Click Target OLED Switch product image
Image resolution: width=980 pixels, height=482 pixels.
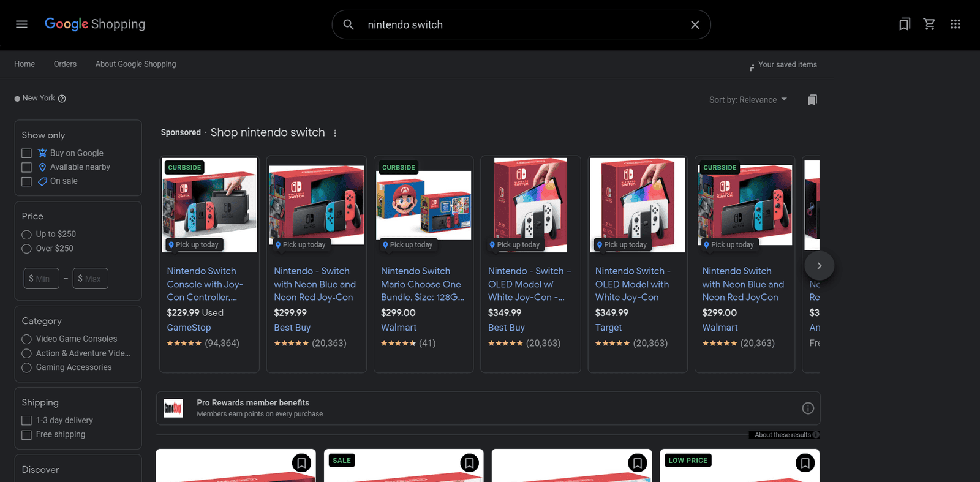click(x=638, y=205)
